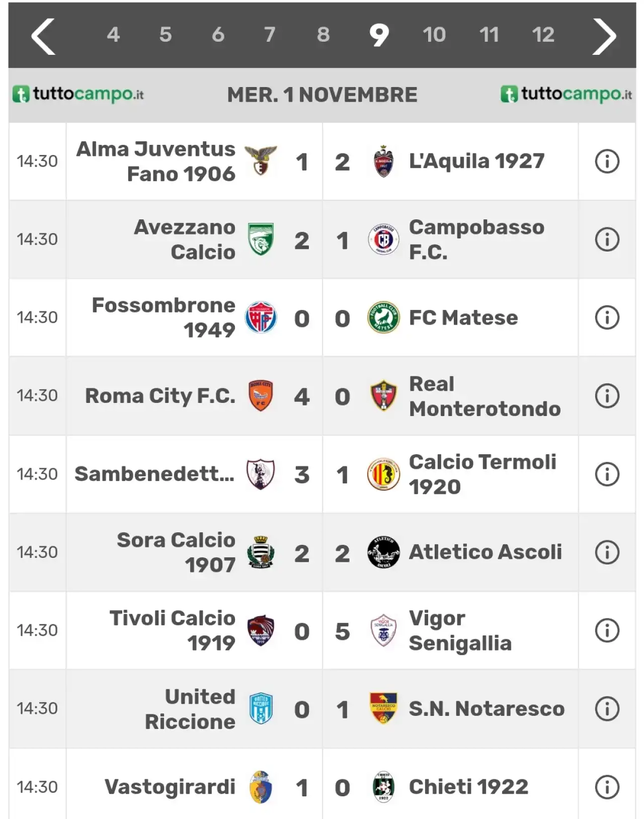Open info for Tivoli vs Vigor Senigallia
Viewport: 644px width, 819px height.
point(607,630)
